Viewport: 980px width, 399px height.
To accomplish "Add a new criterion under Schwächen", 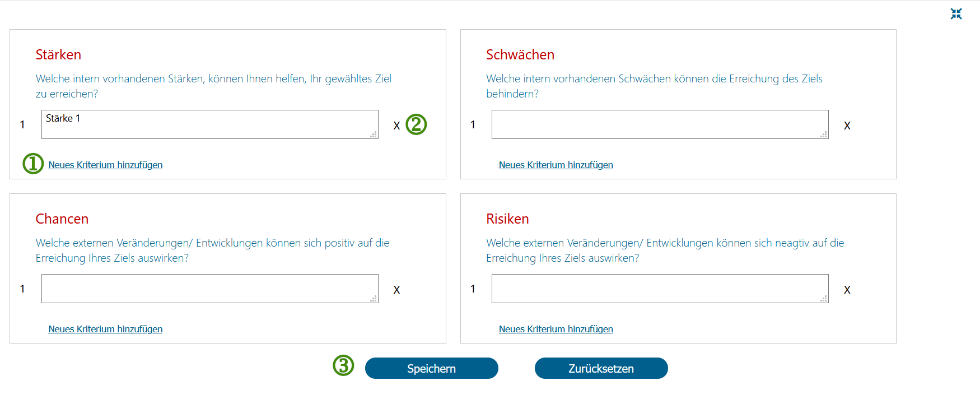I will tap(556, 165).
